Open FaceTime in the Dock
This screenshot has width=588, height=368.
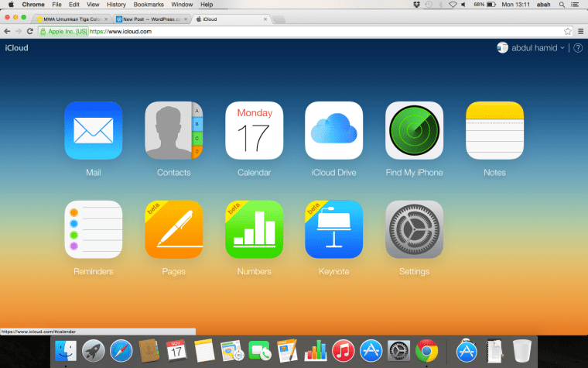pyautogui.click(x=259, y=351)
